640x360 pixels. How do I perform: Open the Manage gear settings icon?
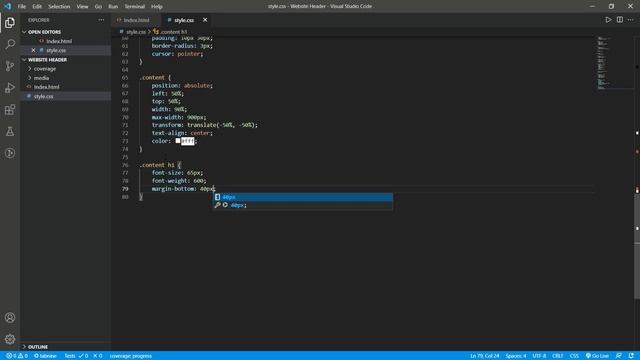coord(10,339)
